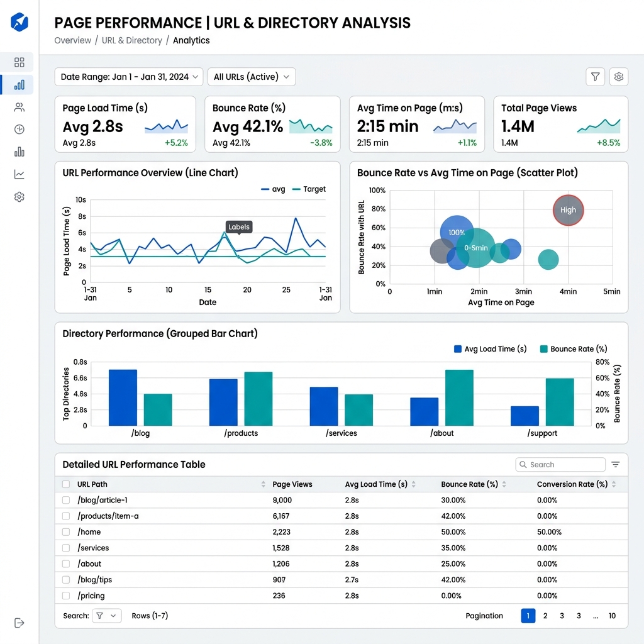Screen dimensions: 644x644
Task: Focus the table Search input field
Action: 560,465
